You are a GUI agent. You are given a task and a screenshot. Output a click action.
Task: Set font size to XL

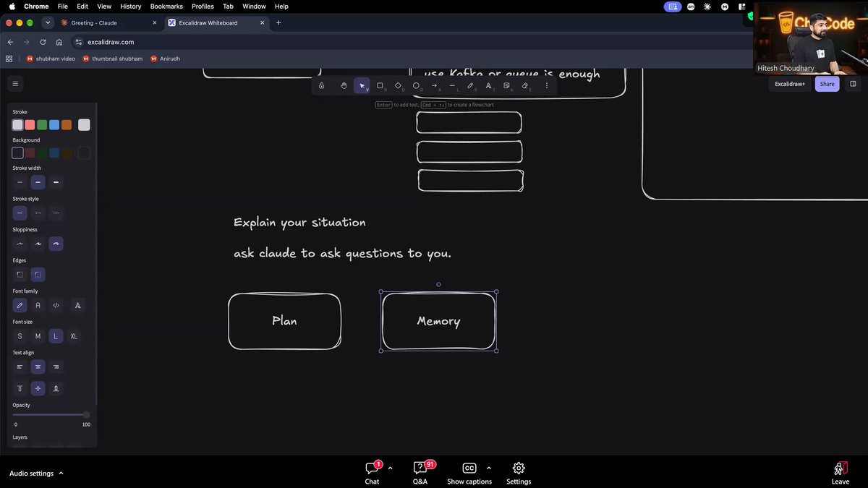click(74, 336)
